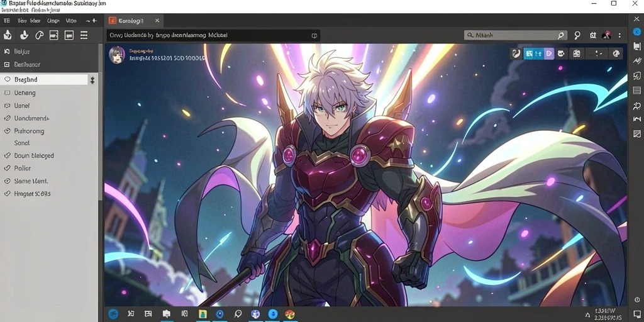Screen dimensions: 644x322
Task: Toggle the check mark beside Polior
Action: pos(6,168)
